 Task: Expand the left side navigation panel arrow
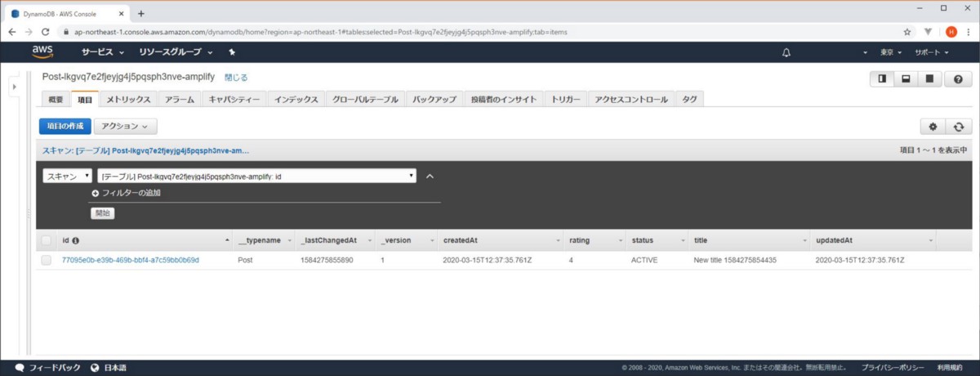coord(15,87)
